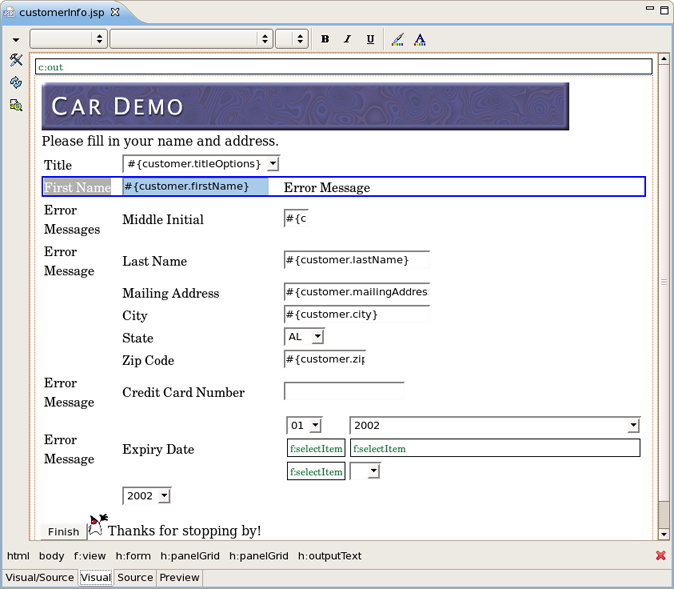Click the Mailing Address label
This screenshot has width=674, height=589.
(171, 293)
